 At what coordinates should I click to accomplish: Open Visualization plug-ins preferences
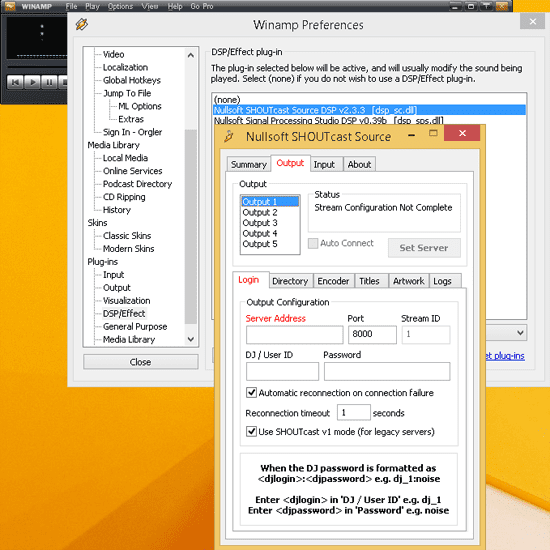(x=127, y=301)
